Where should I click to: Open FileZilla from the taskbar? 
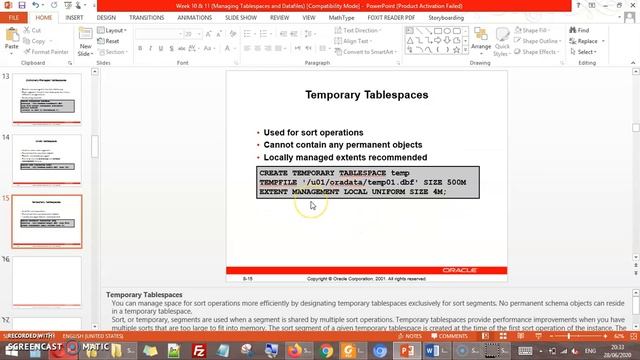pos(199,351)
